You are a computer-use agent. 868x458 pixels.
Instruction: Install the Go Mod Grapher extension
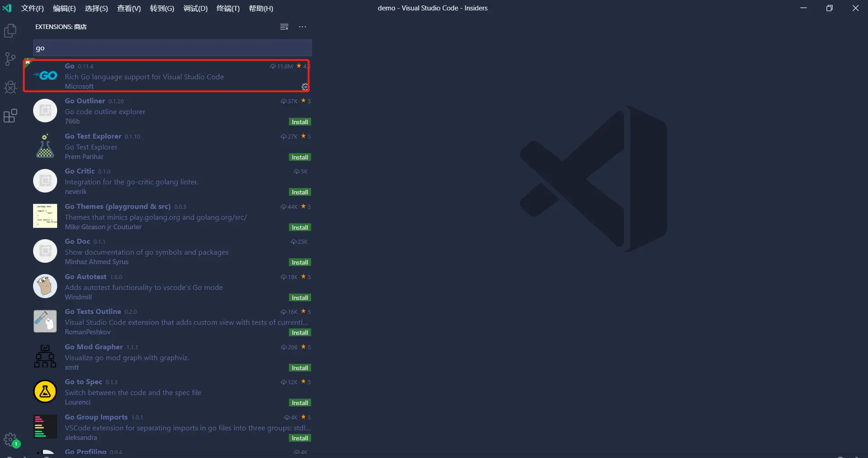click(x=300, y=368)
